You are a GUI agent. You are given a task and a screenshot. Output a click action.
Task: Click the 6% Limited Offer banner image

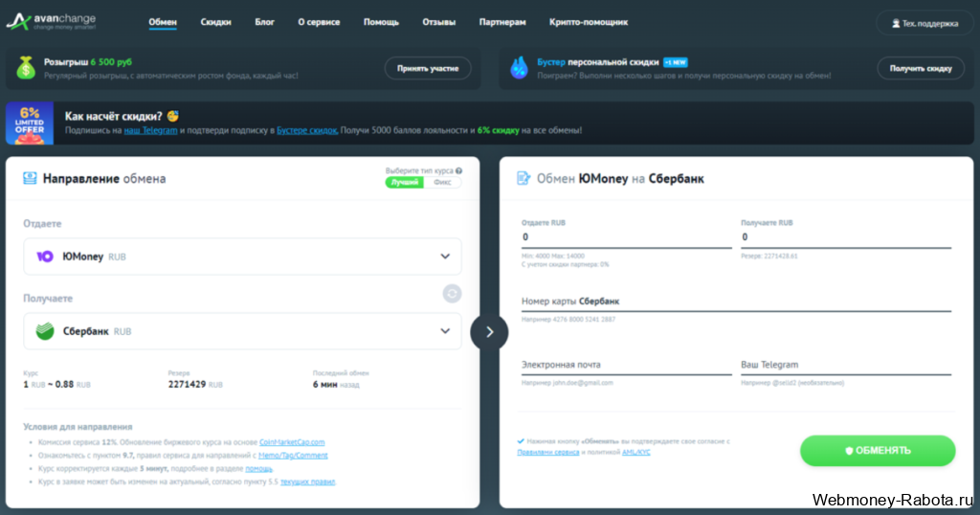[30, 123]
